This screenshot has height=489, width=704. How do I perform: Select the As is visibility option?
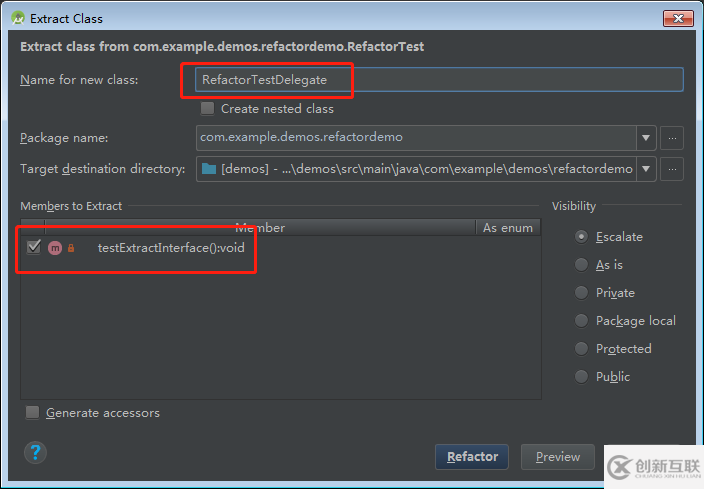[581, 265]
